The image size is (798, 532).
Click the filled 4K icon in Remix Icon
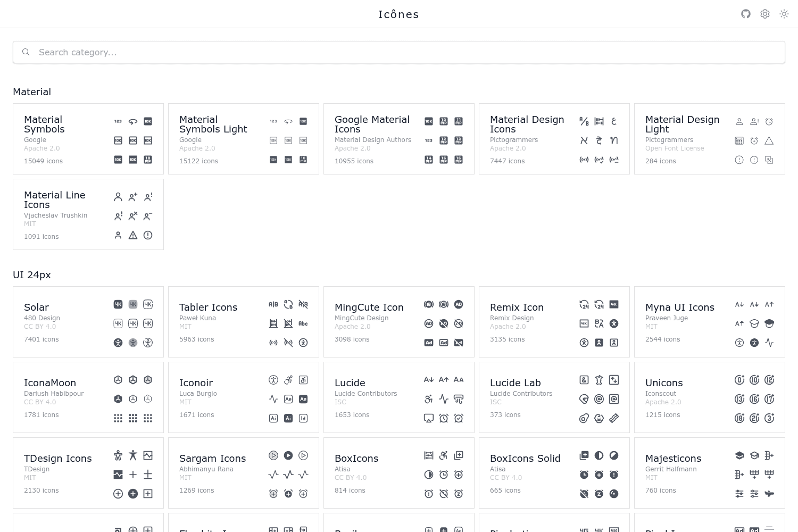click(614, 304)
